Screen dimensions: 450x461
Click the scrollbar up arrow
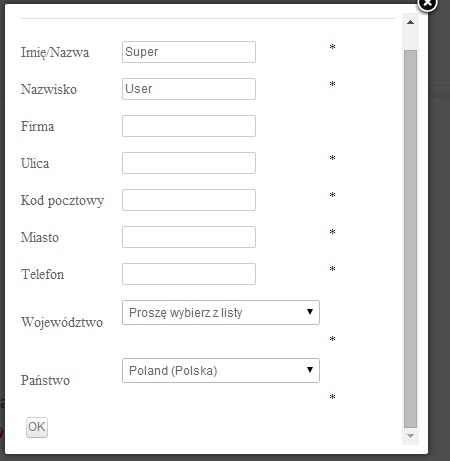pos(410,22)
